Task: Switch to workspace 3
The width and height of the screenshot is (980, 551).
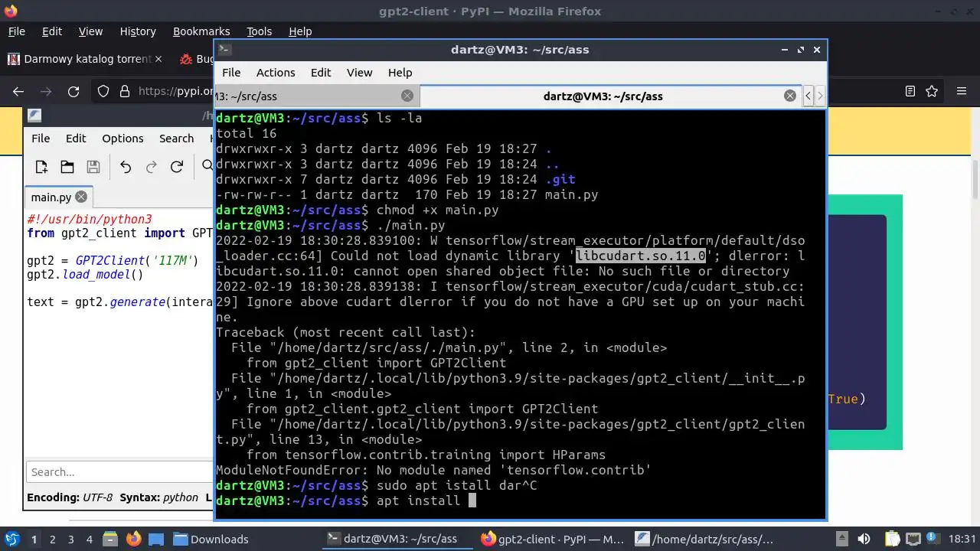Action: (x=71, y=539)
